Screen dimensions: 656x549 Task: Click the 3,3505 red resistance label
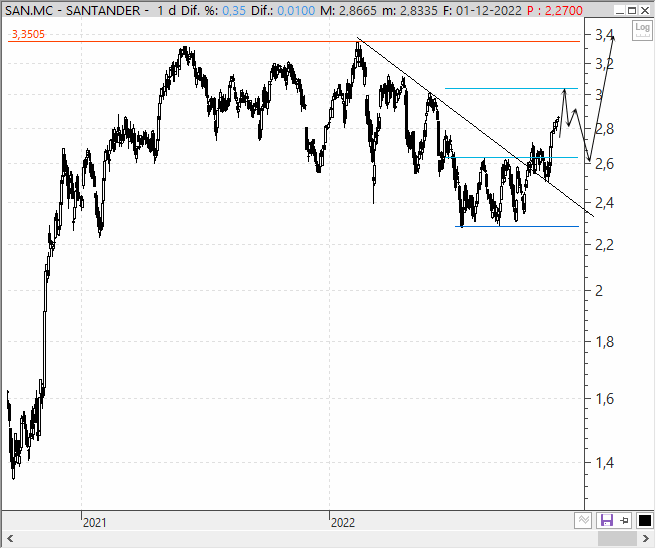click(28, 34)
